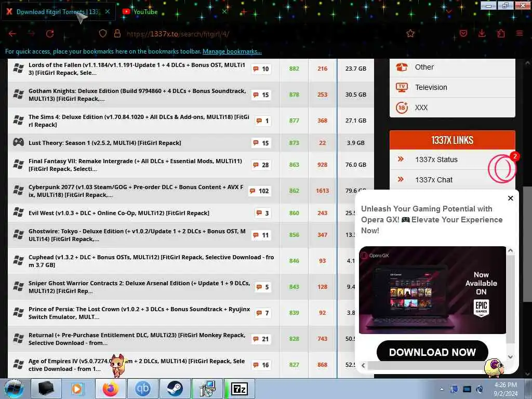532x399 pixels.
Task: Reload the page with the refresh icon
Action: pyautogui.click(x=50, y=34)
